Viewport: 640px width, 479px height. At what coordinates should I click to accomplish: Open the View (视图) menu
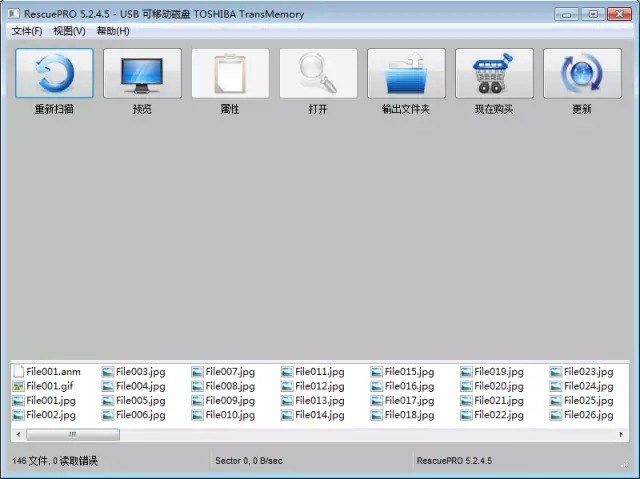(70, 31)
